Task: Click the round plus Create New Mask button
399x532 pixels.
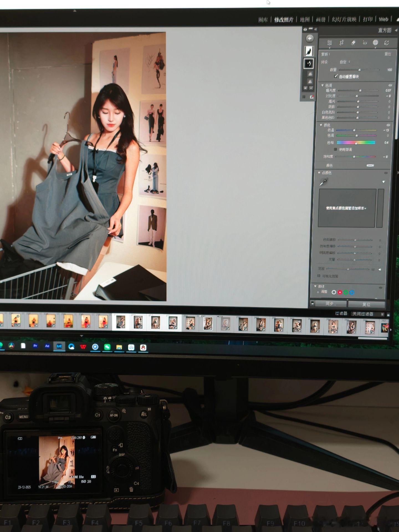Action: [x=310, y=38]
